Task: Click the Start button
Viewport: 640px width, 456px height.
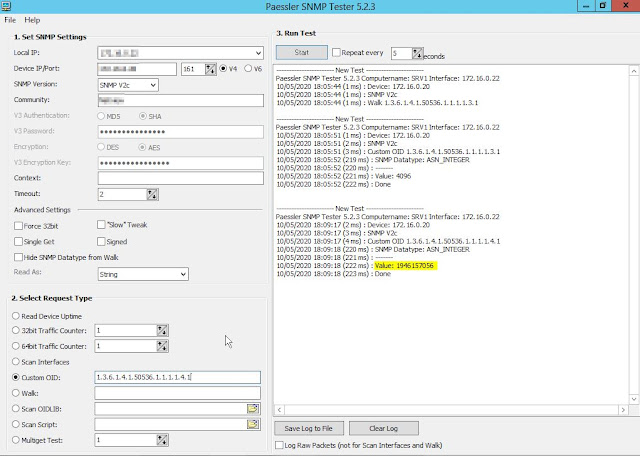Action: coord(302,52)
